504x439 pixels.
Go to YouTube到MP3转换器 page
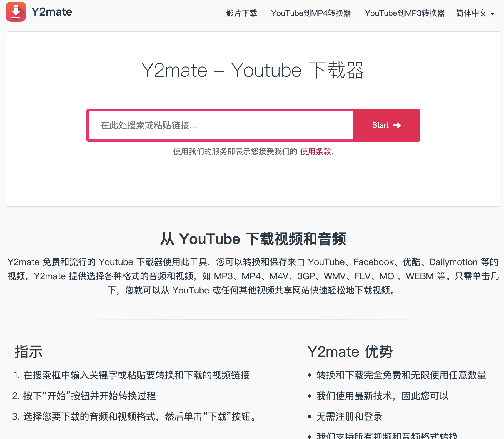click(x=405, y=13)
